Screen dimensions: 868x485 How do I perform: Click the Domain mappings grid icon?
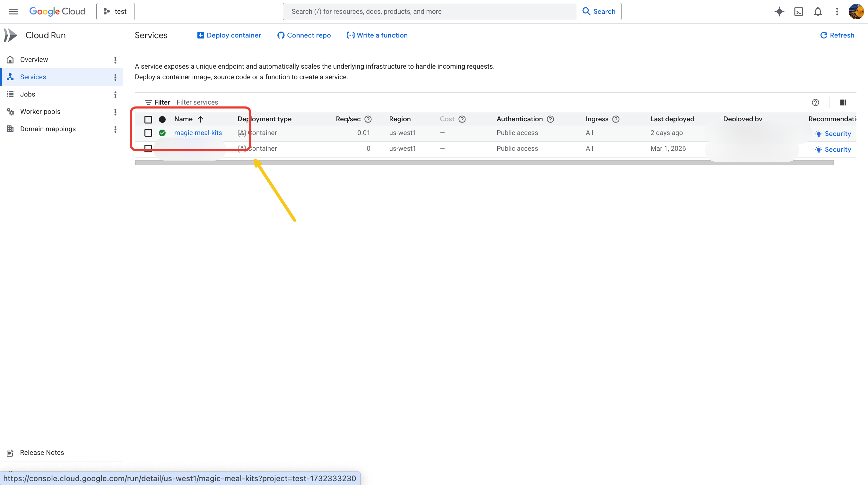coord(10,129)
